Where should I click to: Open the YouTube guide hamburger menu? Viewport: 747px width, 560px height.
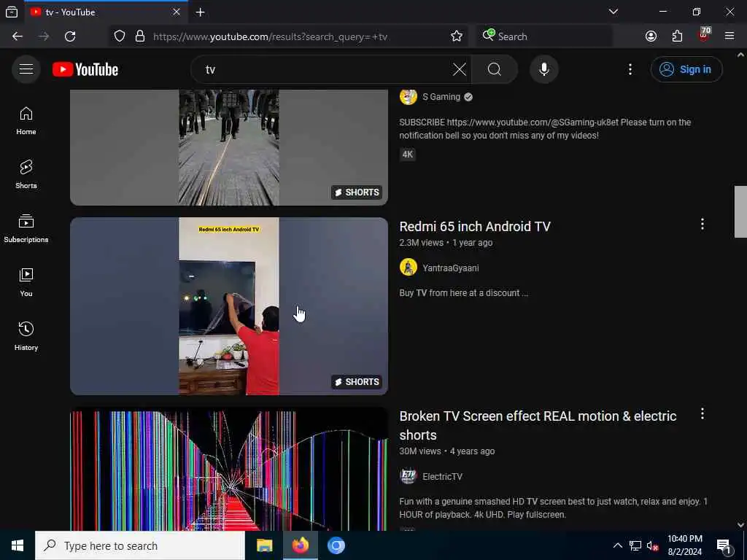pos(26,69)
